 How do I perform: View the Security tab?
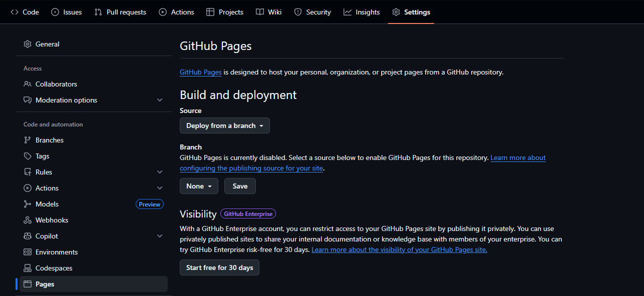pos(312,11)
